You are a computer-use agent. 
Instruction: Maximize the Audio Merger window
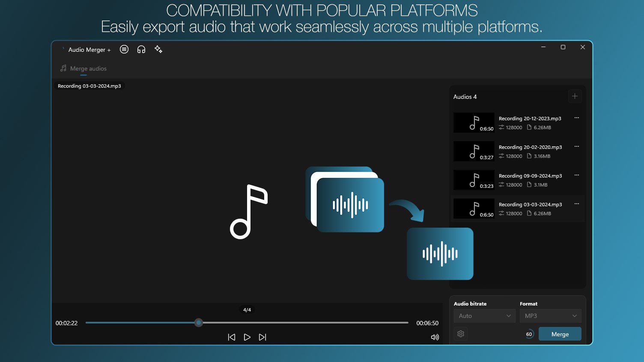pyautogui.click(x=563, y=47)
